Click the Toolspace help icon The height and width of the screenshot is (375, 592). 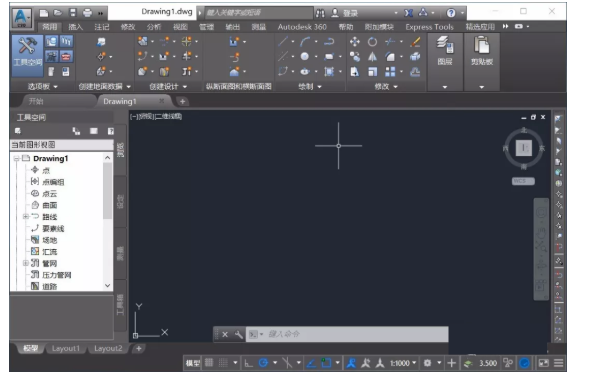(x=111, y=131)
